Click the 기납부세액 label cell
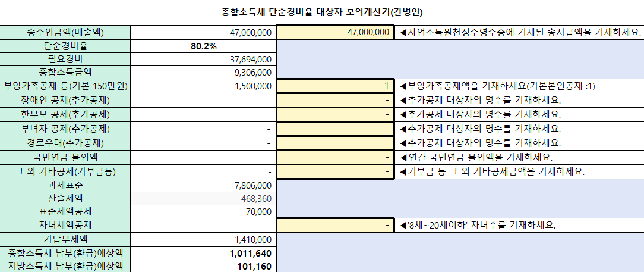Image resolution: width=644 pixels, height=272 pixels. [65, 239]
